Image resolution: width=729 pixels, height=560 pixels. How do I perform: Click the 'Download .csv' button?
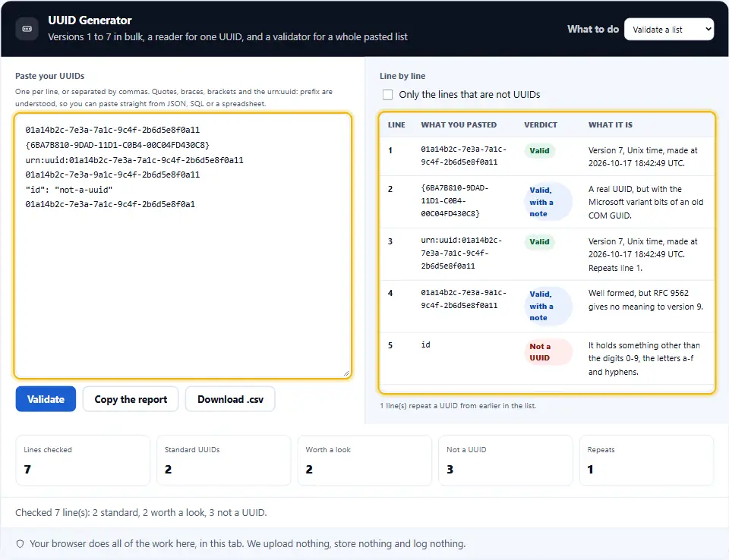pos(230,399)
